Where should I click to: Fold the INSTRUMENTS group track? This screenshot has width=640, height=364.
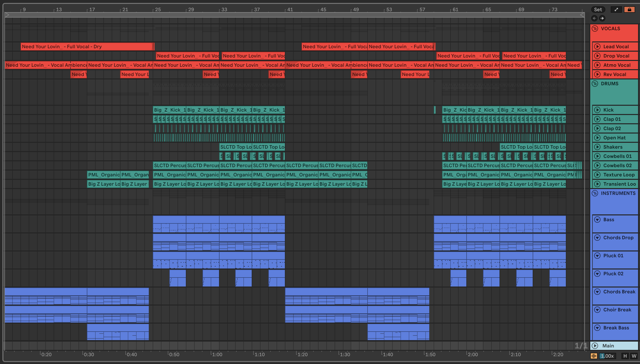[595, 193]
